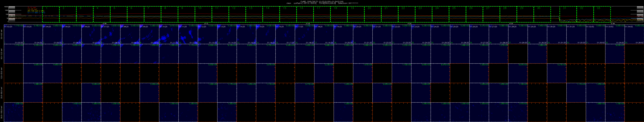Click the '3.0-6.0 keV' row label
This screenshot has width=644, height=122.
pos(2,34)
